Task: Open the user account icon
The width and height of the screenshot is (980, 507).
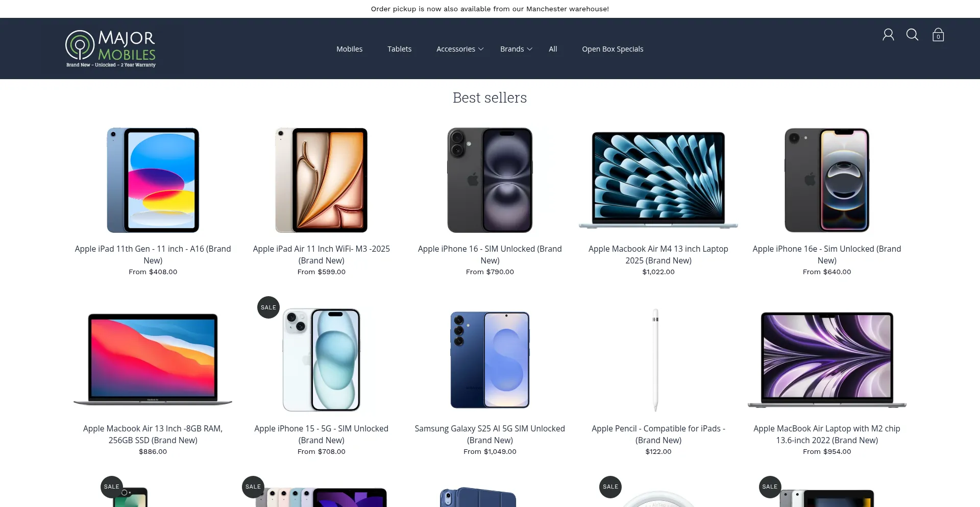Action: [888, 35]
